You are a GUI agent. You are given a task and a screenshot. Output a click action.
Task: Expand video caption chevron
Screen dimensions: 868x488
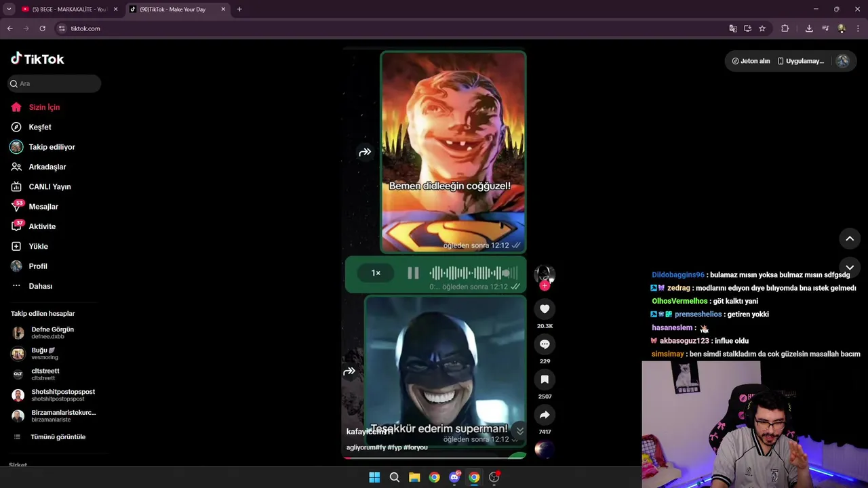520,431
